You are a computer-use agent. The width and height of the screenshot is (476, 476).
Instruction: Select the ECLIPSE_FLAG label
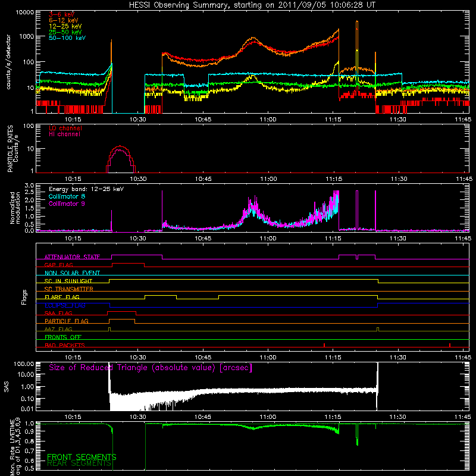65,305
